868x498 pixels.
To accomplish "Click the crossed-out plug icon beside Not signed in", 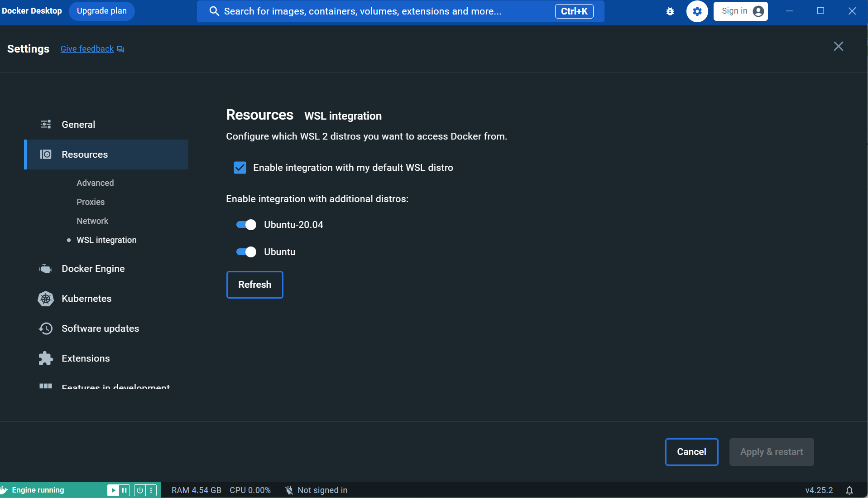I will [289, 490].
